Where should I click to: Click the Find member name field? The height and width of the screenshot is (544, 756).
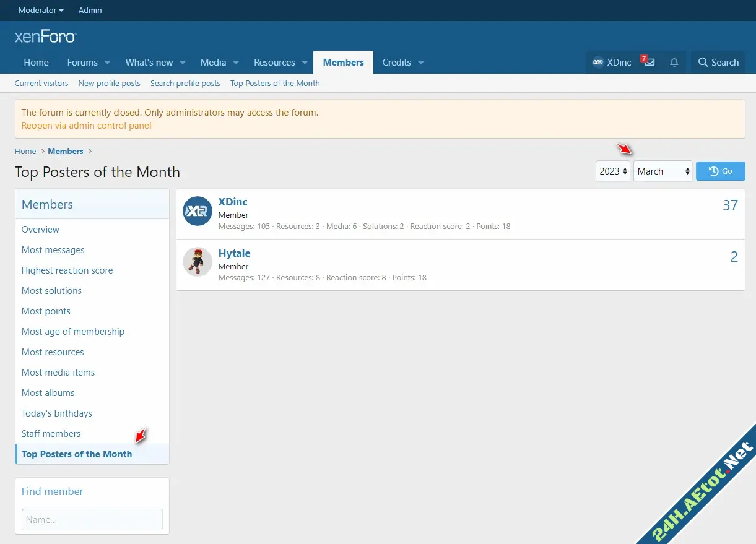coord(92,520)
